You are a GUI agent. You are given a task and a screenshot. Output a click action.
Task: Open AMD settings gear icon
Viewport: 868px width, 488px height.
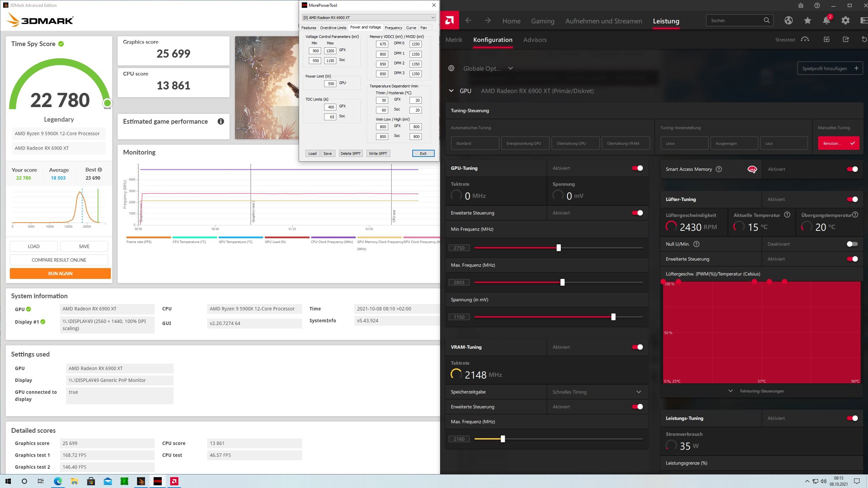pos(845,21)
